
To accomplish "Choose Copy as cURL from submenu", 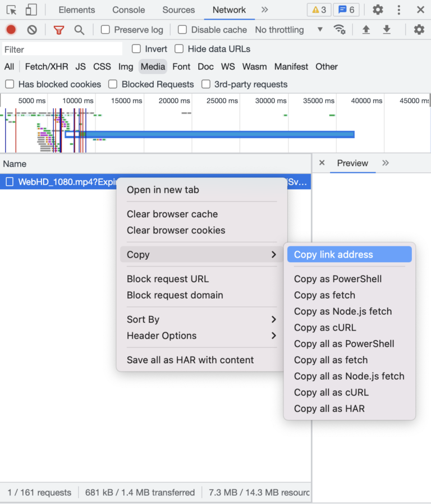I will pyautogui.click(x=325, y=327).
